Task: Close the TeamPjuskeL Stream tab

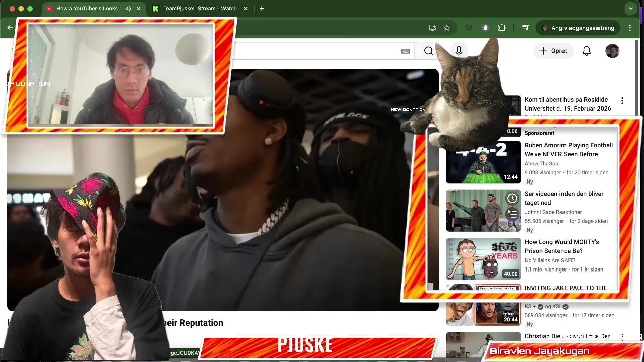Action: click(246, 9)
